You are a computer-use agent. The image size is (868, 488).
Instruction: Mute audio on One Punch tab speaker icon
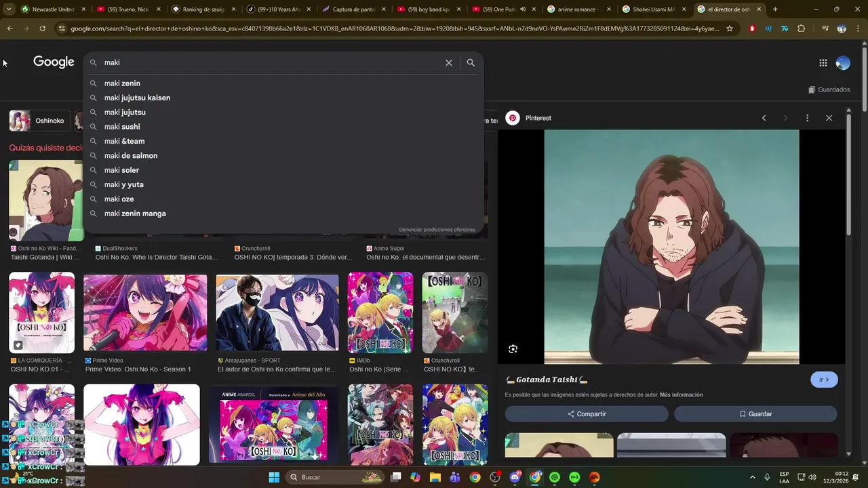tap(523, 9)
